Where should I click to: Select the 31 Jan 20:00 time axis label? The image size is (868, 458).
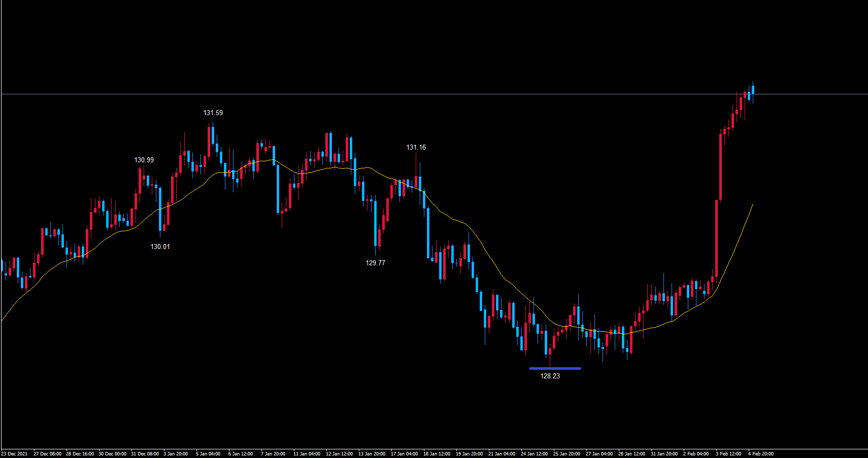coord(664,453)
